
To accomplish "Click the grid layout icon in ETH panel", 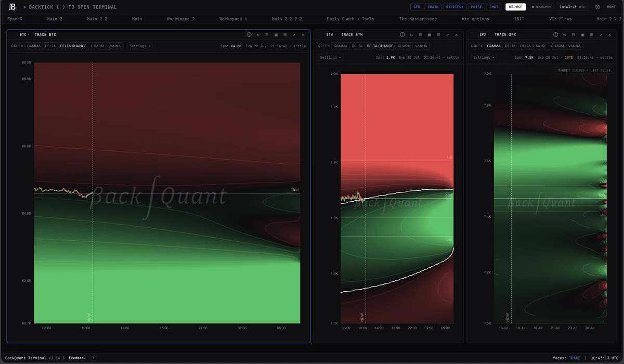I will click(438, 35).
